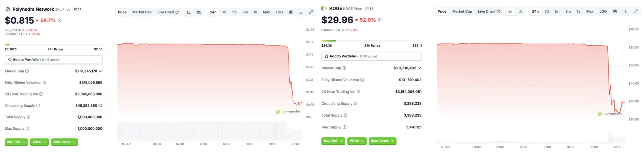The height and width of the screenshot is (155, 644).
Task: Switch the ZKJ chart to Market Cap tab
Action: tap(142, 12)
